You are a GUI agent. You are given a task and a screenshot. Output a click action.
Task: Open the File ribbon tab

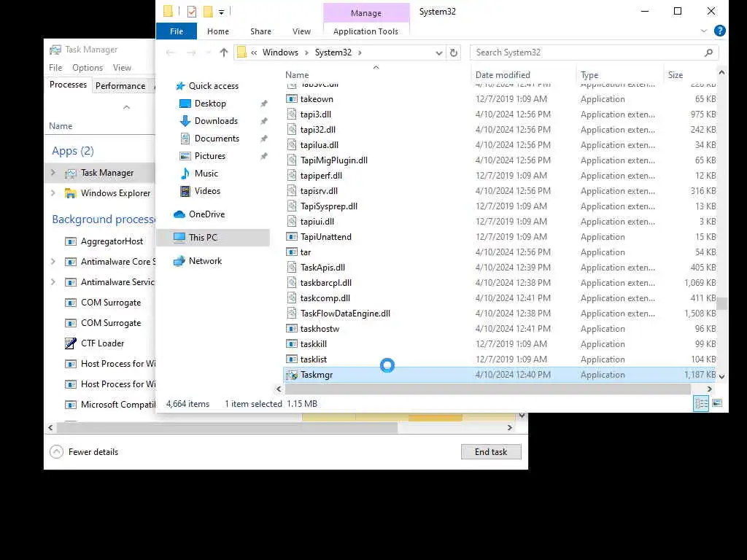point(177,31)
